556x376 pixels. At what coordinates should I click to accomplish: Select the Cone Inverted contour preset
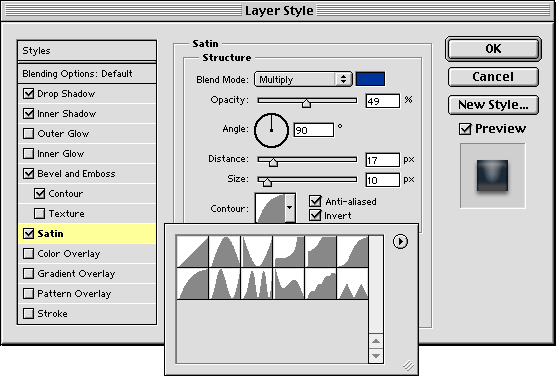pyautogui.click(x=256, y=251)
